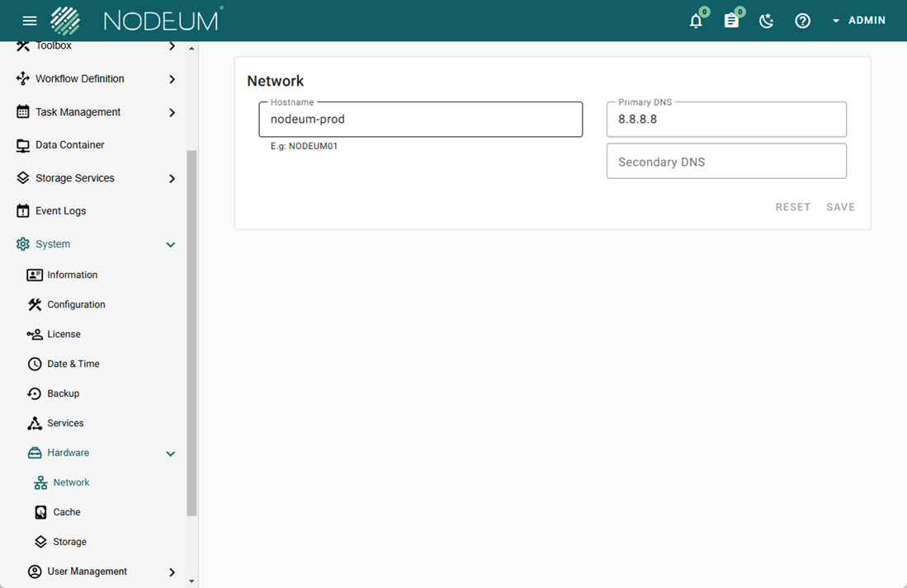Open the Backup settings item
The image size is (907, 588).
(63, 393)
